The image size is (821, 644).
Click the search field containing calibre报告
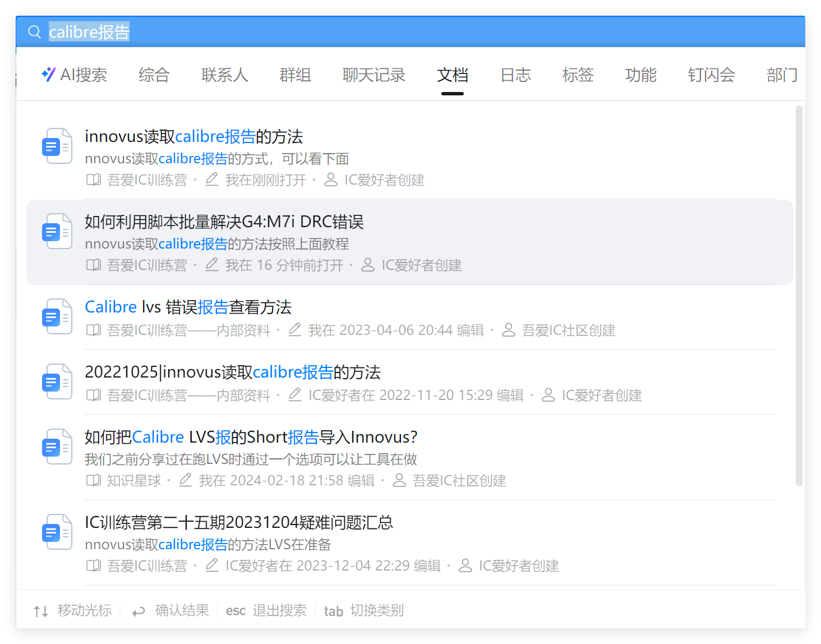tap(410, 32)
